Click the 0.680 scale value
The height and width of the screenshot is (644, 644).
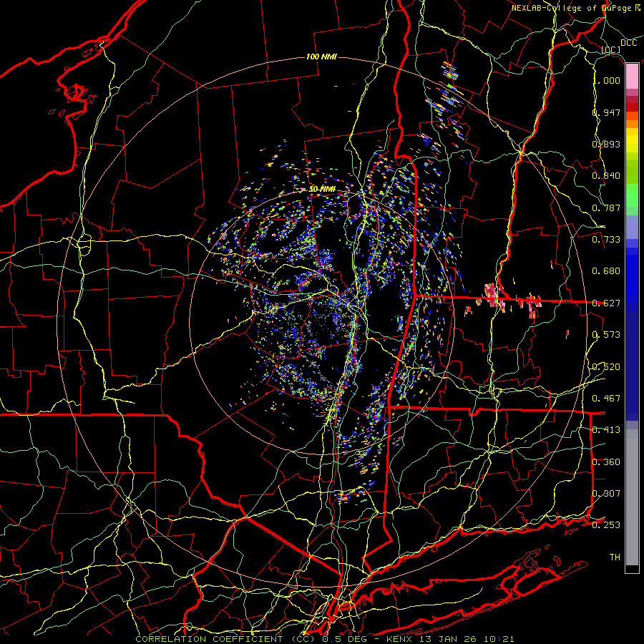[606, 271]
